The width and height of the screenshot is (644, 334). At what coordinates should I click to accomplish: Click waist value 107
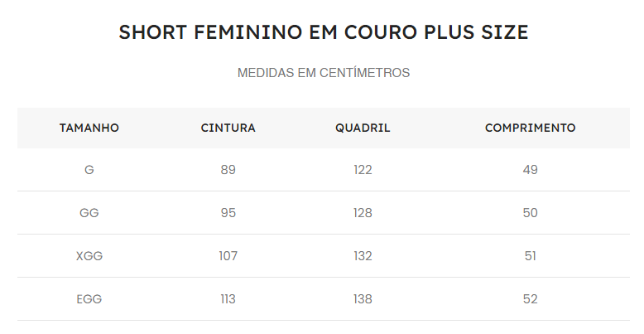(x=228, y=256)
